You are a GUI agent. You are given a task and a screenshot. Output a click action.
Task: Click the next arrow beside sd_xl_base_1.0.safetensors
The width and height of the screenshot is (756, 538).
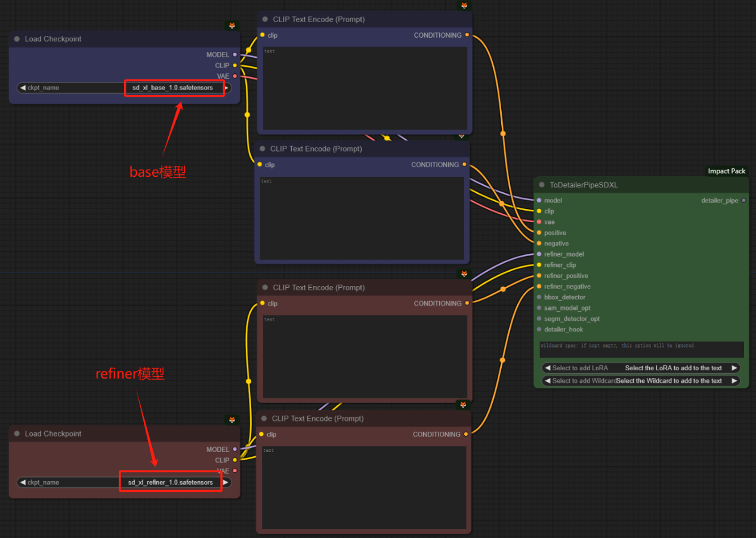(x=226, y=88)
